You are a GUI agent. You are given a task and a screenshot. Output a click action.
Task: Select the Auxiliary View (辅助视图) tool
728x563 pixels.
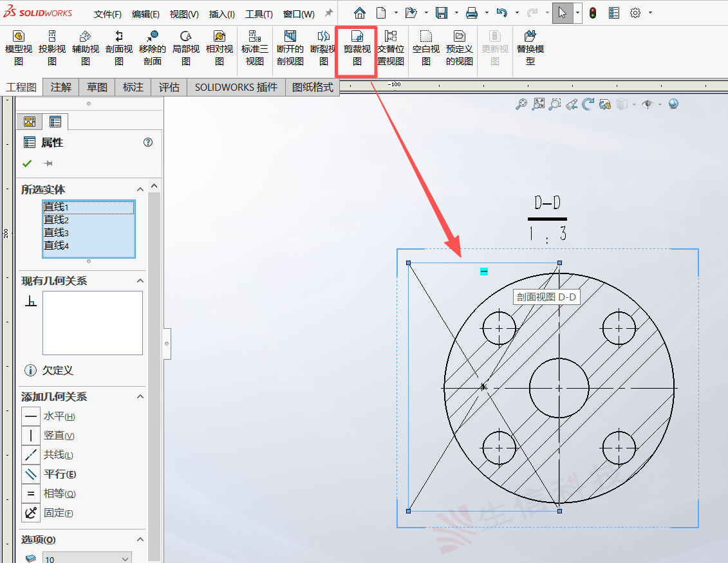point(86,48)
